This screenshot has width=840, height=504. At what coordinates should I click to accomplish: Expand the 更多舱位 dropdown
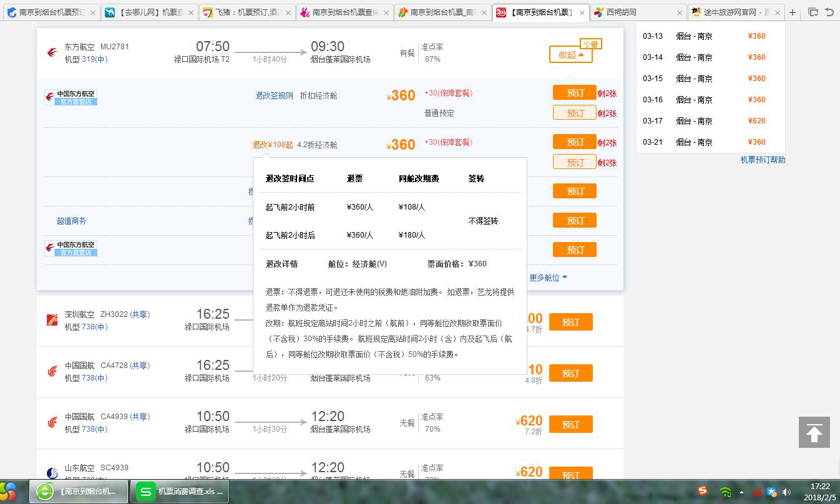[547, 278]
